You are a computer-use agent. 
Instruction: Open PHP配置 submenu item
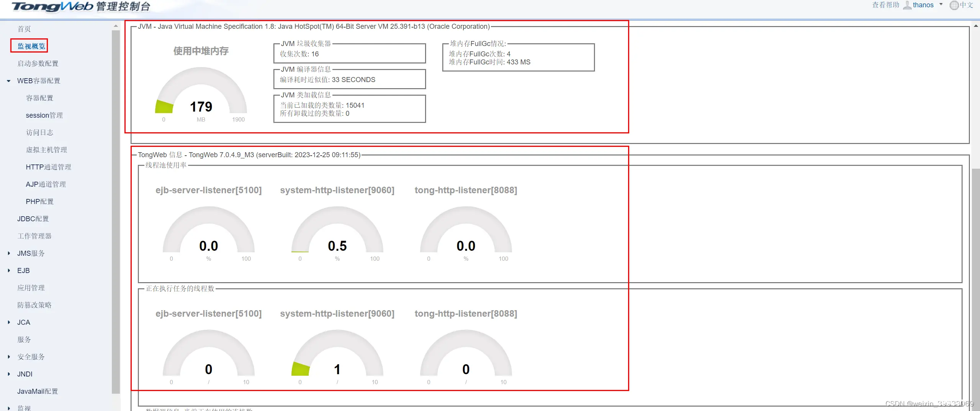coord(39,202)
